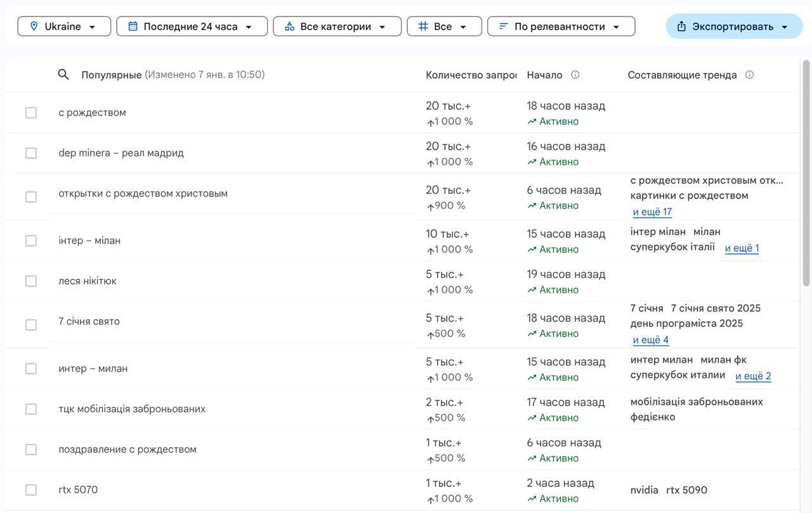Viewport: 812px width, 513px height.
Task: Click the calendar icon in time filter
Action: click(x=133, y=27)
